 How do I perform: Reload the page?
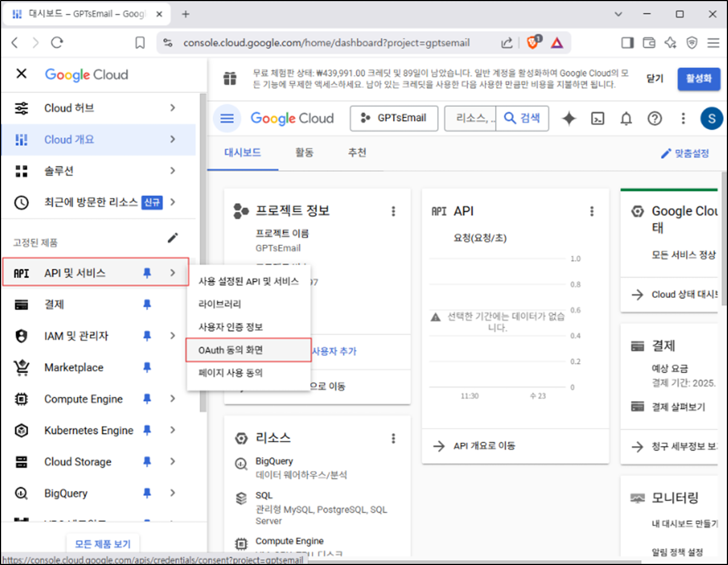point(57,43)
